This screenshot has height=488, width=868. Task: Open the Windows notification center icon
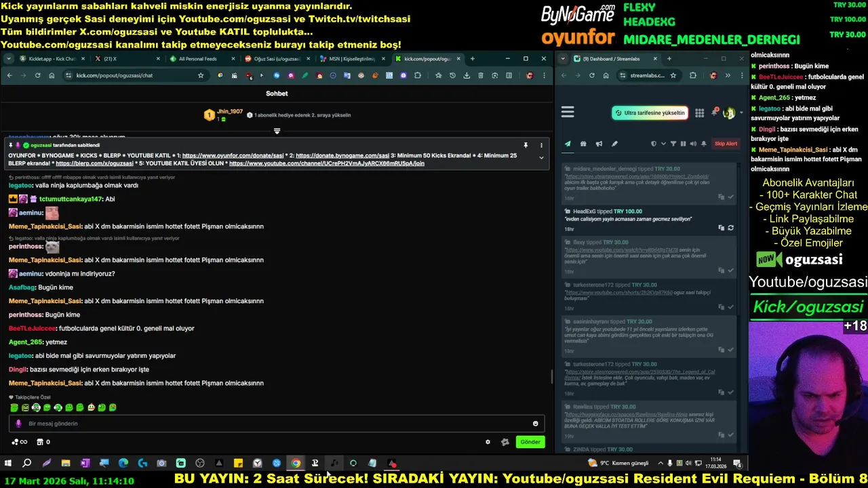click(737, 464)
